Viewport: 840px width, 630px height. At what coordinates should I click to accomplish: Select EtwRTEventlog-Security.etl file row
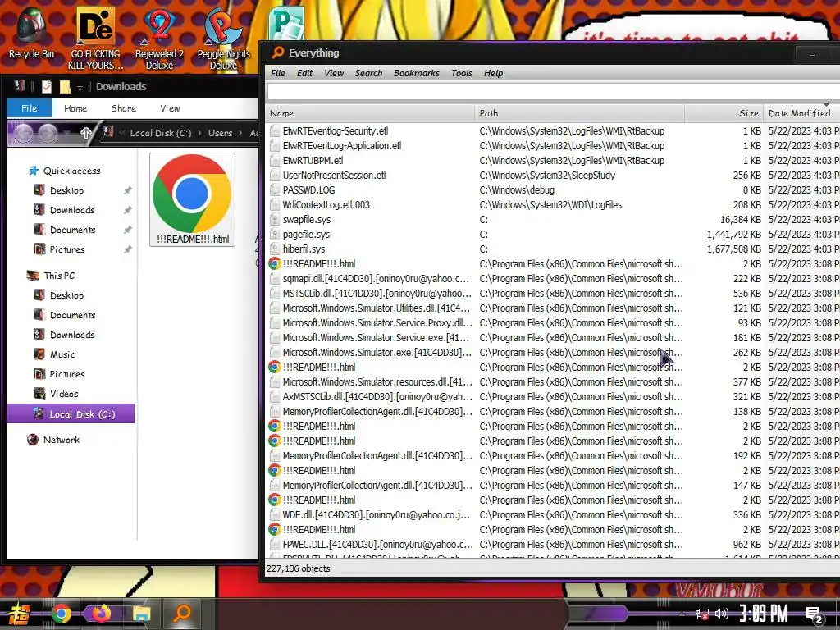point(554,130)
